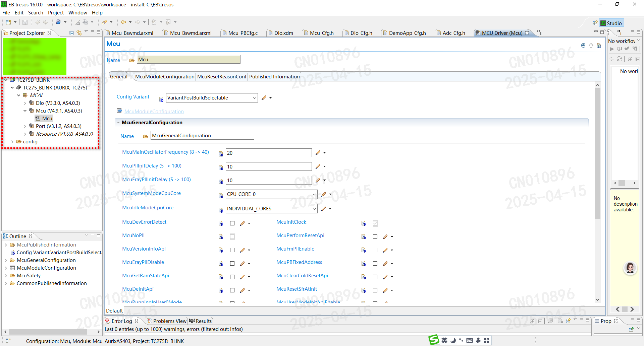Click the blue gear toolbar icon
The height and width of the screenshot is (346, 644).
click(58, 22)
